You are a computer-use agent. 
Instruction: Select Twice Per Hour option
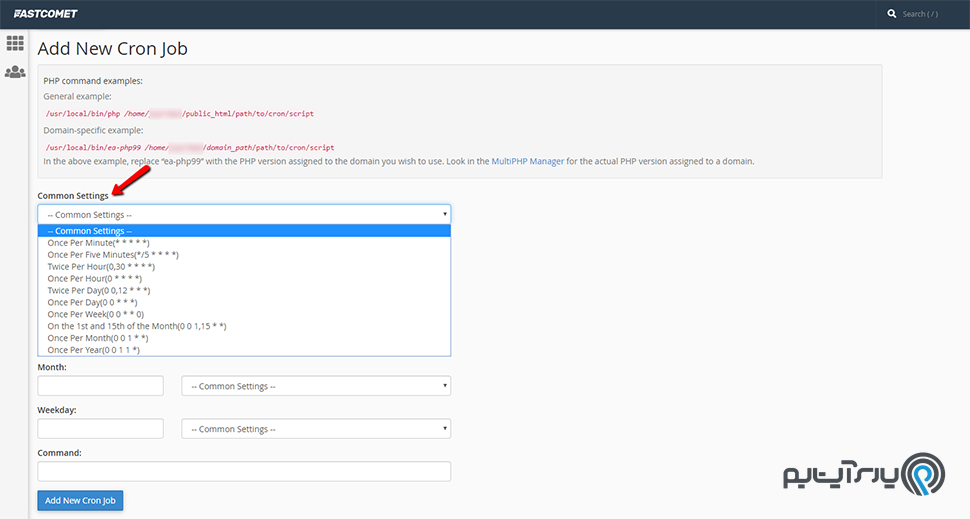101,267
